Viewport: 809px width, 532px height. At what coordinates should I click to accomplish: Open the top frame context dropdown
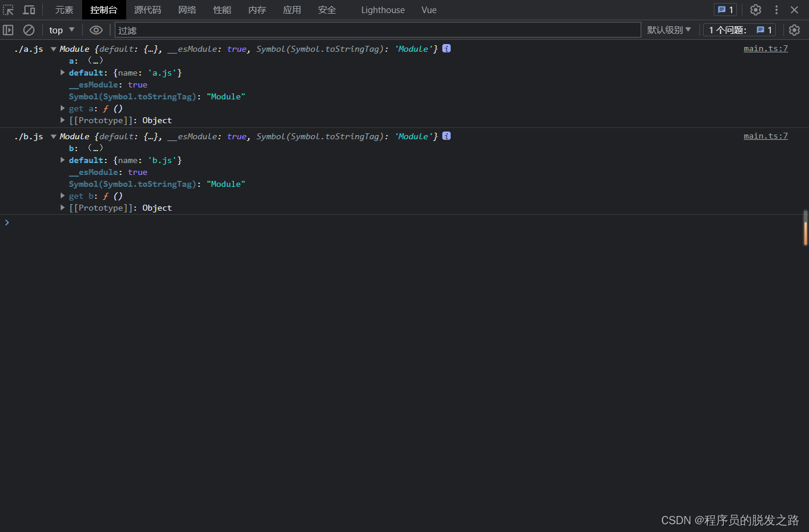(x=61, y=30)
